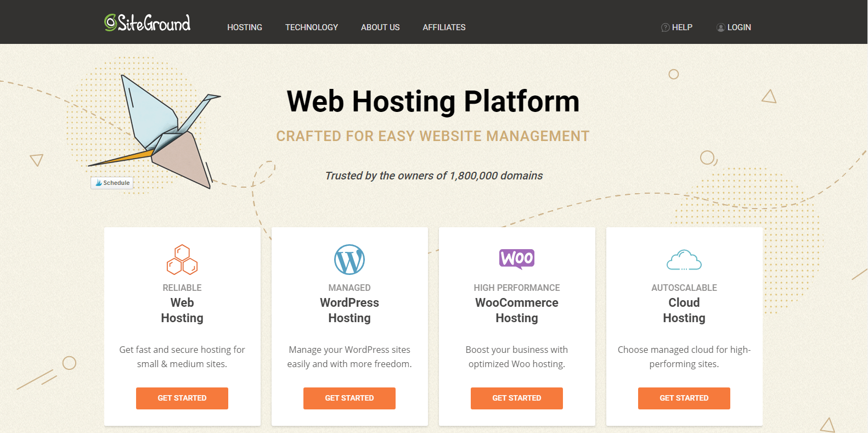Screen dimensions: 868x433
Task: Click the Web Hosting Platform headline
Action: [433, 102]
